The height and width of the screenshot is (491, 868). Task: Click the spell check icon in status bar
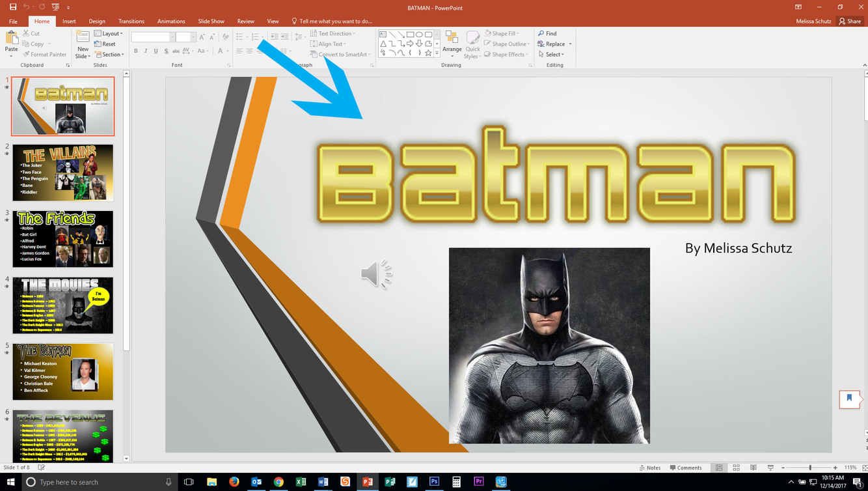coord(42,468)
